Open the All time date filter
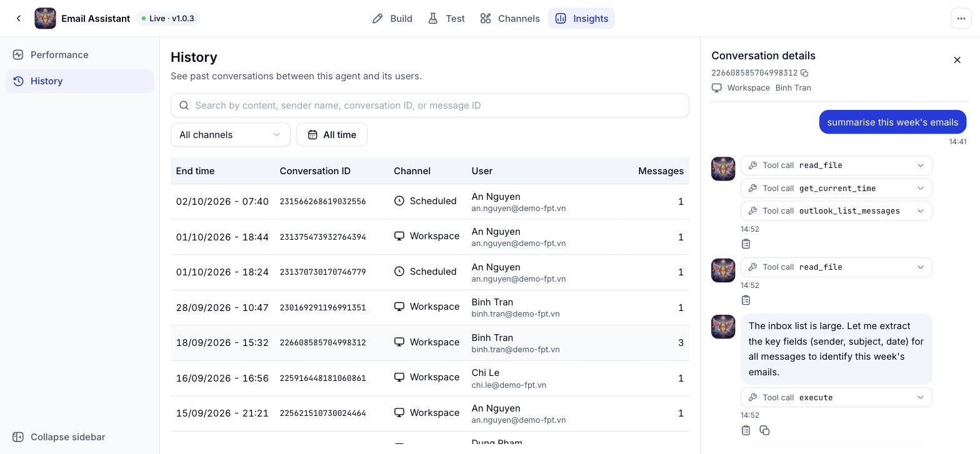 tap(332, 135)
